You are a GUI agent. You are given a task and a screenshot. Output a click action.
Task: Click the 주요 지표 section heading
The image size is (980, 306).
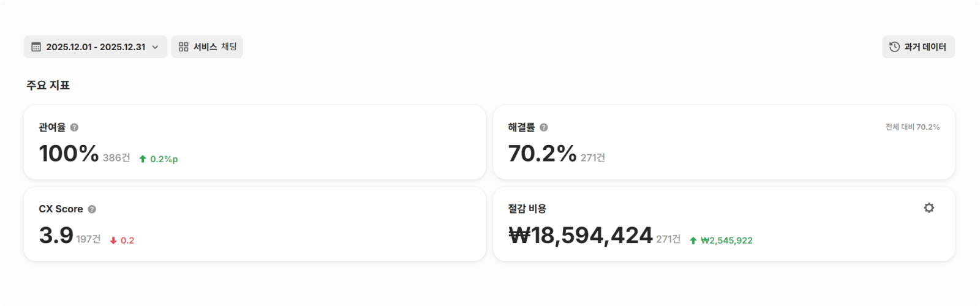[48, 85]
